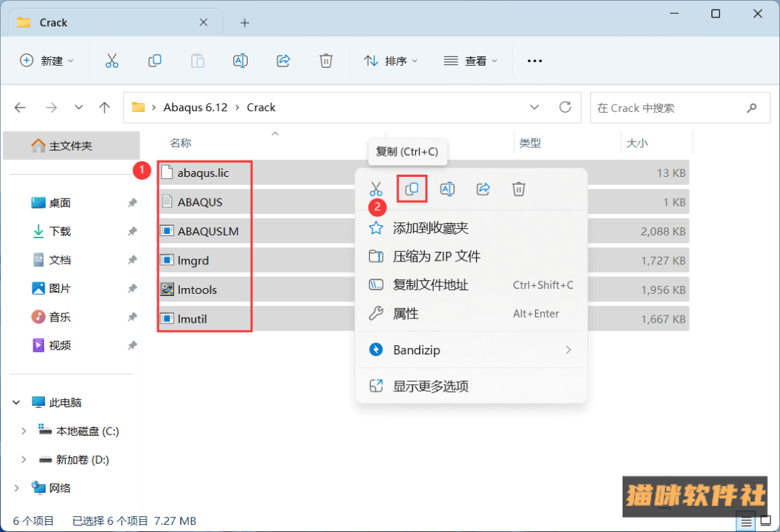Screen dimensions: 780x532
Task: Refresh the Crack folder view
Action: tap(565, 107)
